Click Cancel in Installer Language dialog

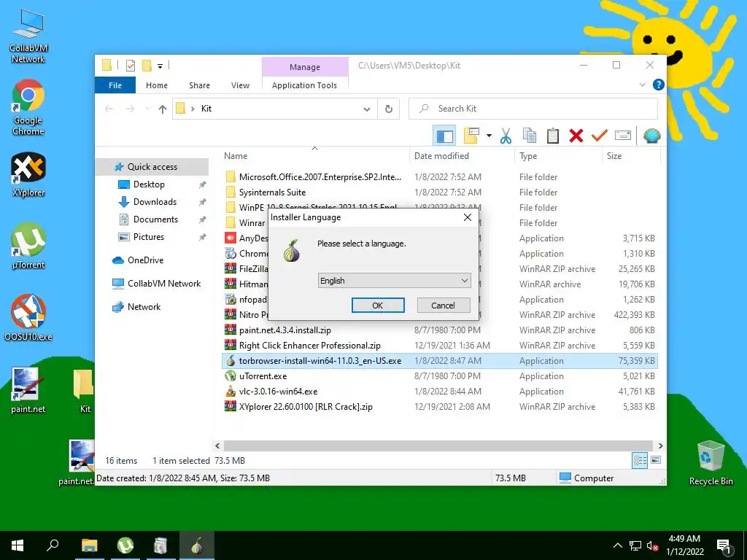tap(443, 306)
